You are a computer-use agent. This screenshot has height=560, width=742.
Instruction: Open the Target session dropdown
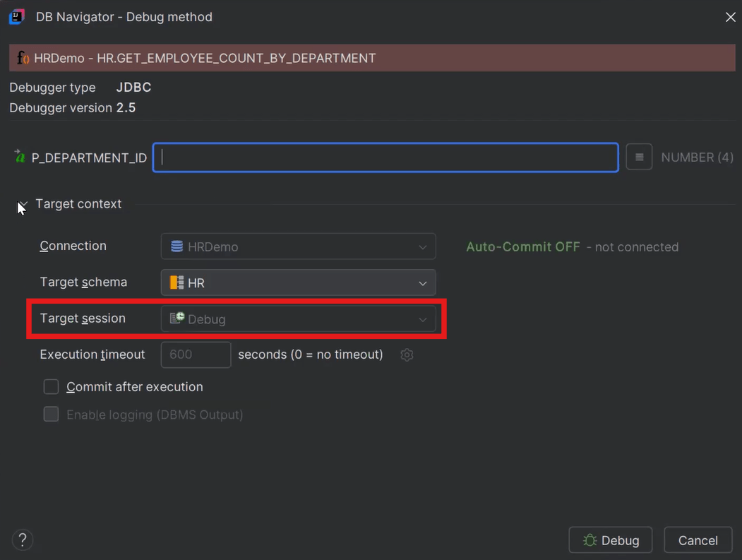point(423,318)
